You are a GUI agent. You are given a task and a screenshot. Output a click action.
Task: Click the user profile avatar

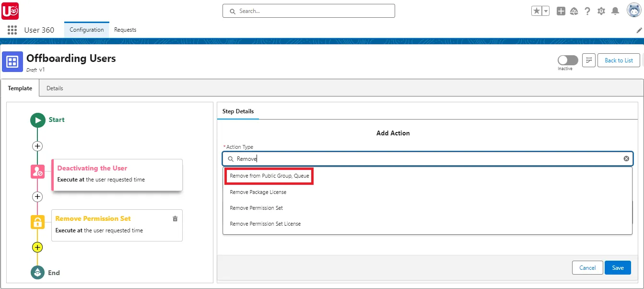point(633,10)
